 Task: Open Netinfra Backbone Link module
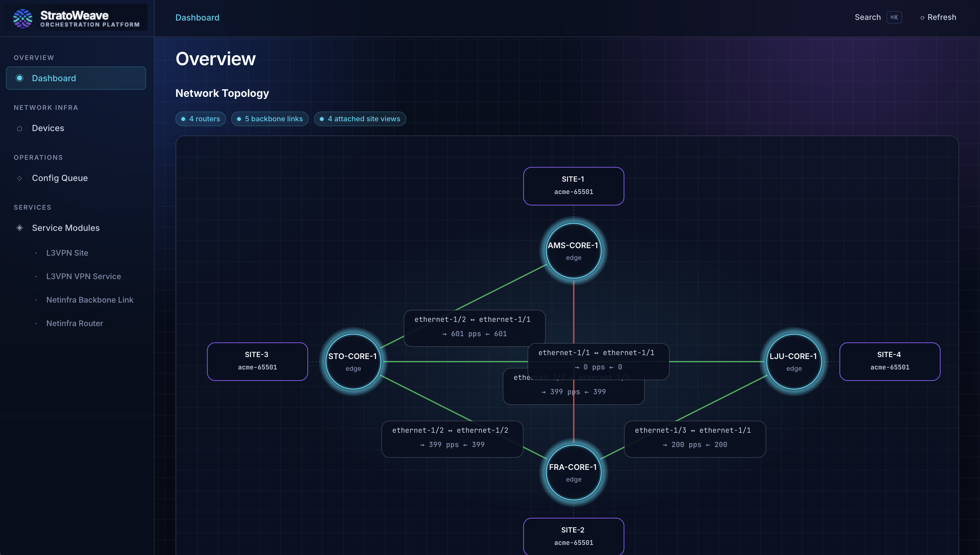pos(90,300)
